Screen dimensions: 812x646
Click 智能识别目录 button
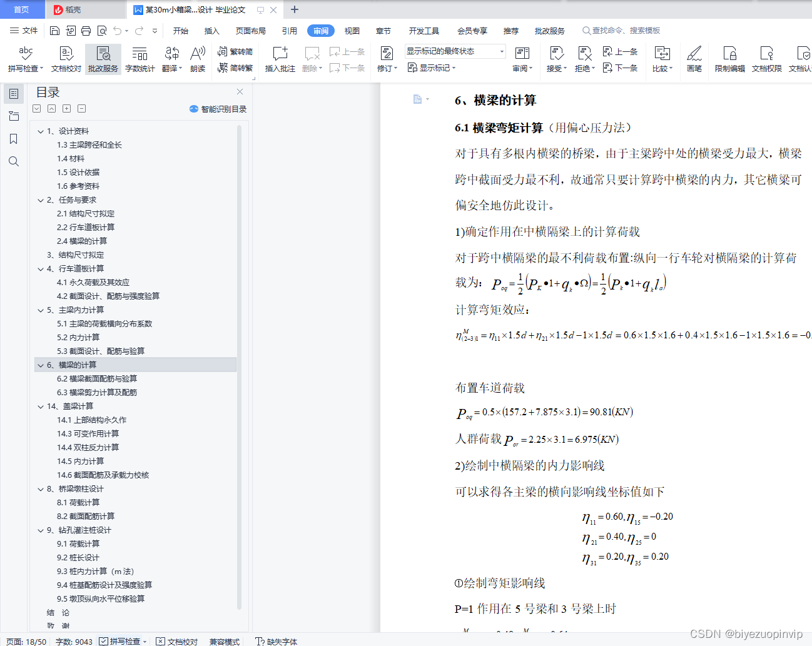pos(218,109)
